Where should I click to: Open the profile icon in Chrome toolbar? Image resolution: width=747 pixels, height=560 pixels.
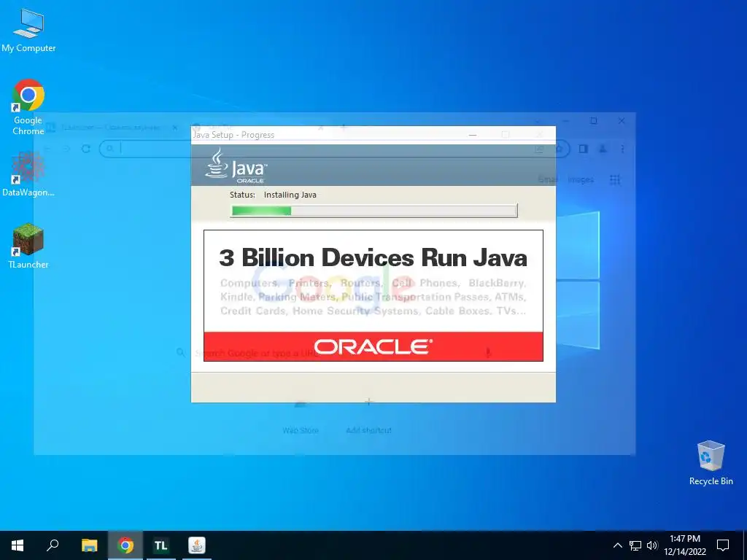point(603,149)
